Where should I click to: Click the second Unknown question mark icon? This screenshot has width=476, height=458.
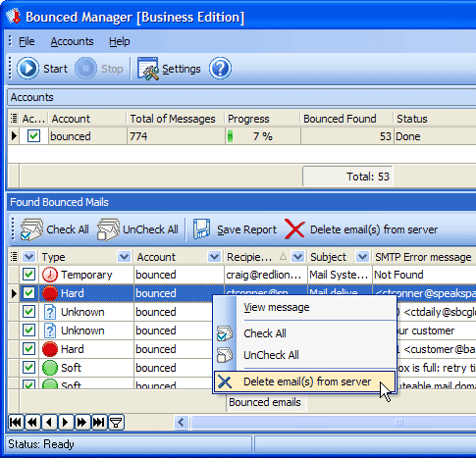tap(50, 331)
